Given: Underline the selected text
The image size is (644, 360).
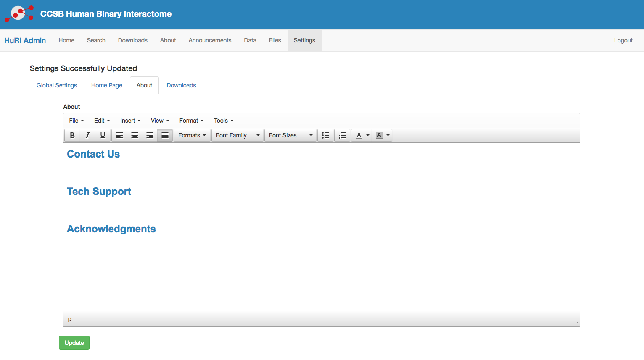Looking at the screenshot, I should click(103, 135).
